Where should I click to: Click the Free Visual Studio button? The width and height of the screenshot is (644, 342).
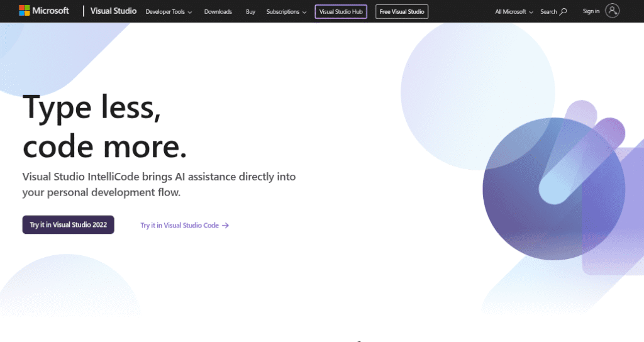[x=402, y=11]
